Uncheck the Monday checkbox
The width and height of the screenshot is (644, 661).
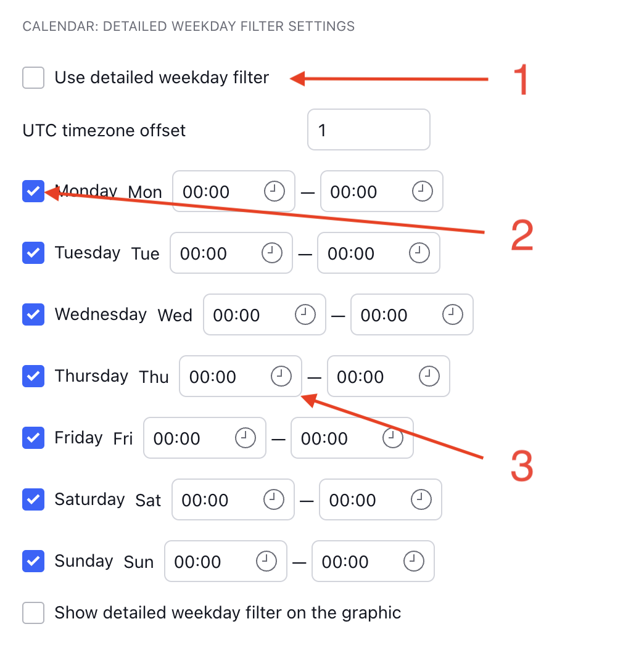pos(33,191)
